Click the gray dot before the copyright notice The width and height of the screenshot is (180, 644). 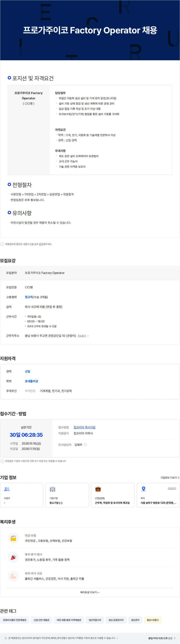(6, 638)
